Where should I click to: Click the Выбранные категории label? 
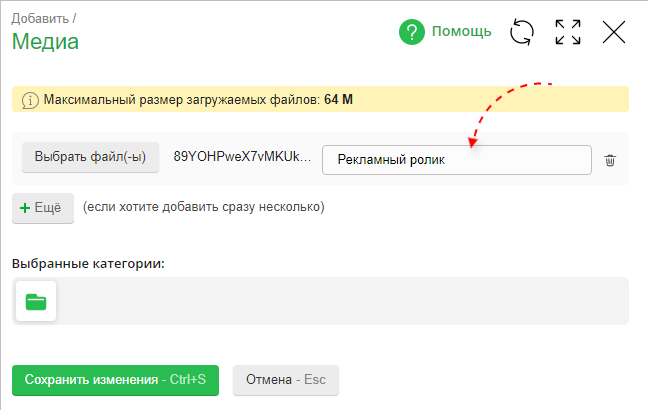tap(88, 264)
